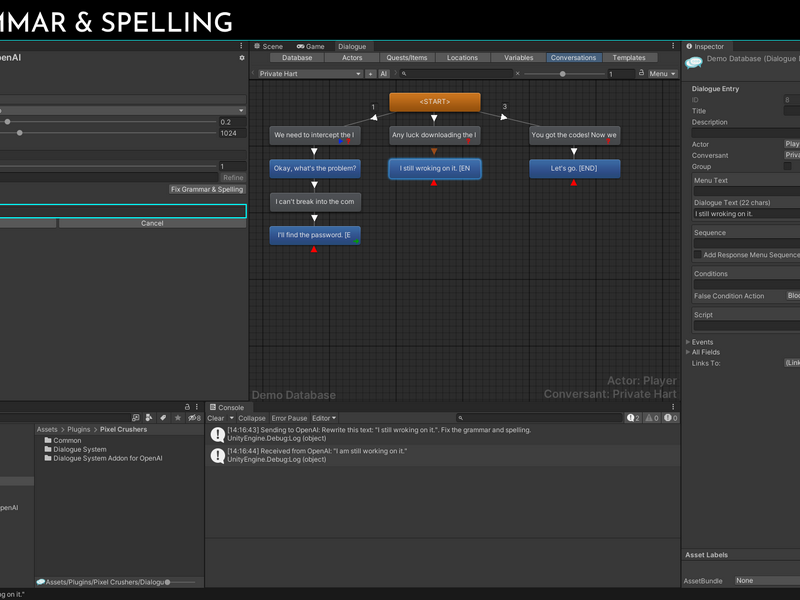Toggle warnings counter in Console
800x600 pixels.
(x=652, y=418)
